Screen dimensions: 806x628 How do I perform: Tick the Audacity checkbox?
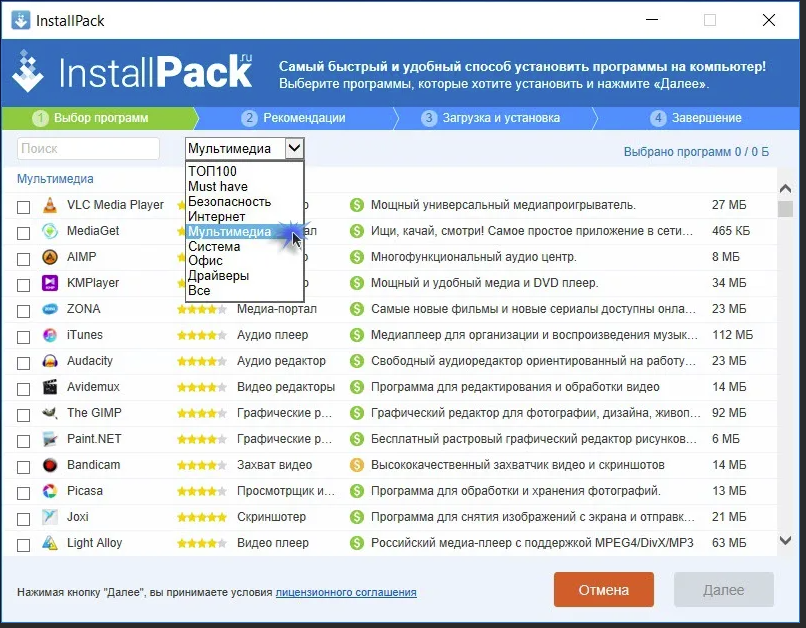[24, 363]
